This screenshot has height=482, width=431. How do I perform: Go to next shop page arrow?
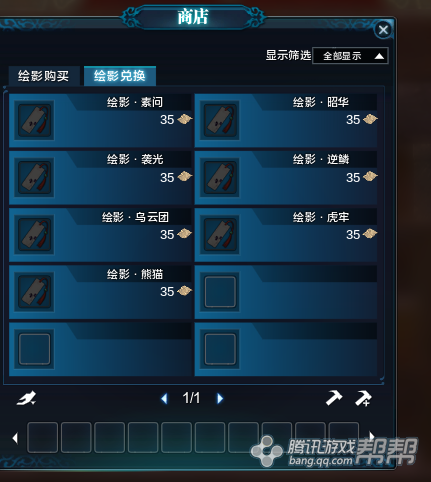point(220,398)
